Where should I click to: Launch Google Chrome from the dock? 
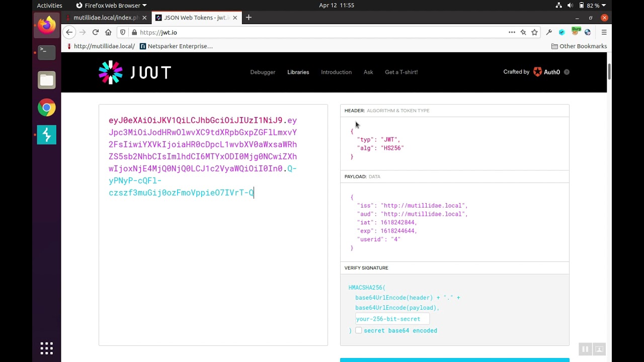[x=47, y=107]
